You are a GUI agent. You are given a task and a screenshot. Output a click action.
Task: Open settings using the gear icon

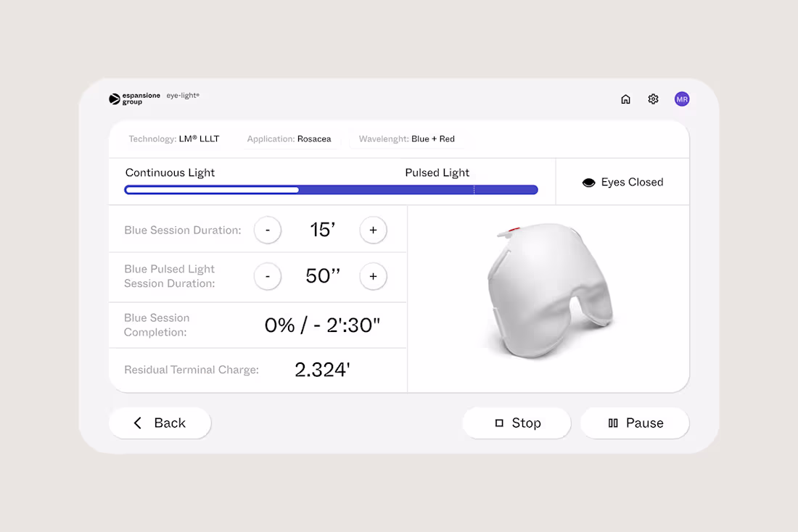pos(653,99)
